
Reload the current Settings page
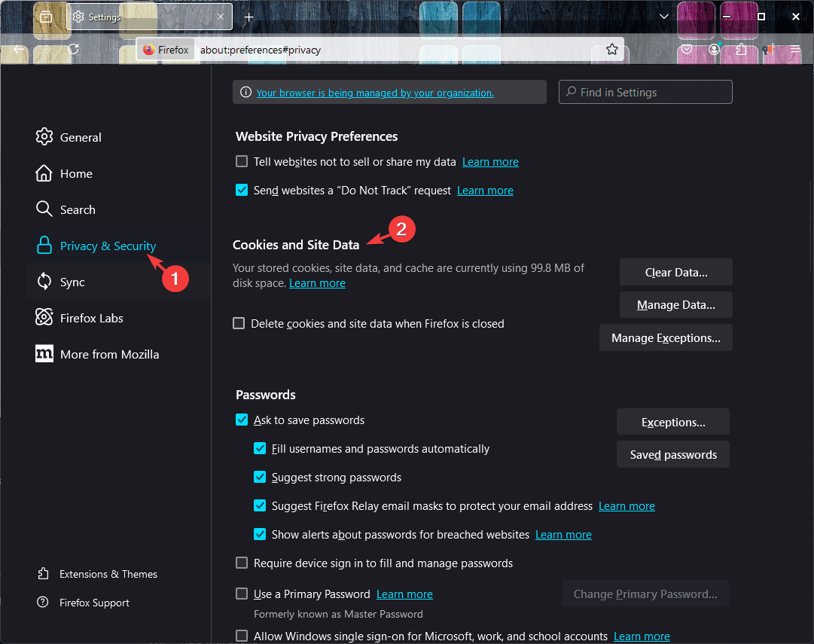73,50
